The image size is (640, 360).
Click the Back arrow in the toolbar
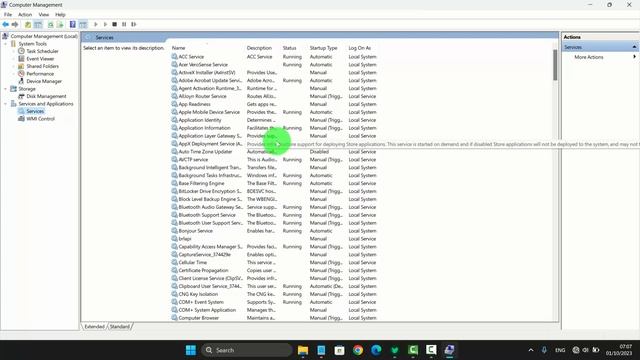point(6,24)
